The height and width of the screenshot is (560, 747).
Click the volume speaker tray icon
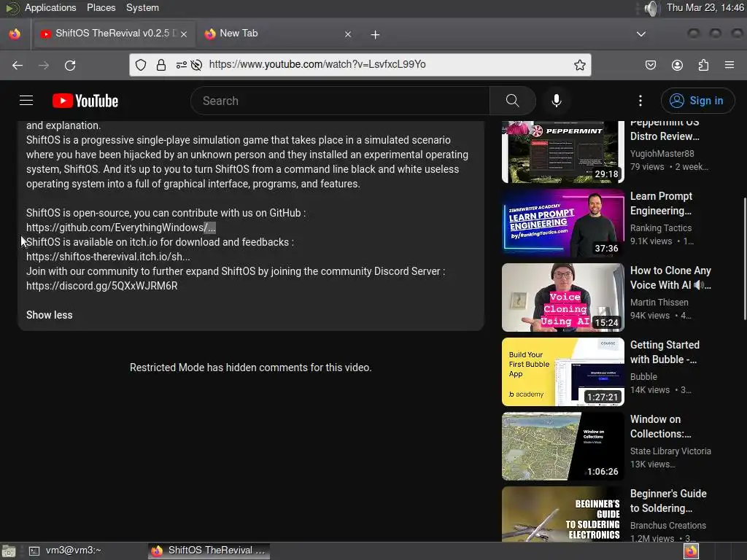click(x=651, y=8)
